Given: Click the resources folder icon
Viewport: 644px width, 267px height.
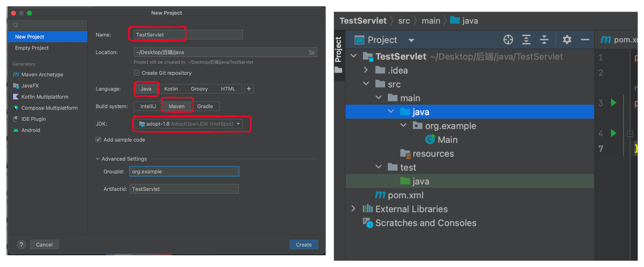Looking at the screenshot, I should click(x=405, y=154).
